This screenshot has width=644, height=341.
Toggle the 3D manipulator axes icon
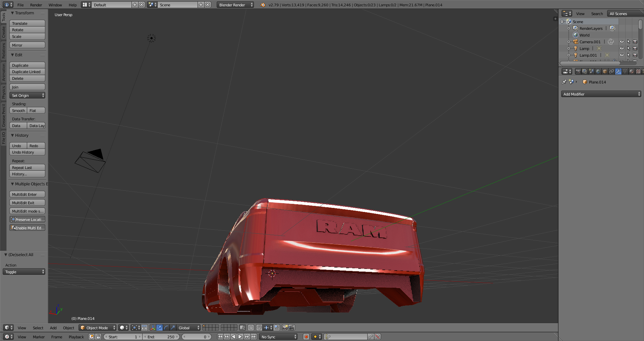point(153,328)
